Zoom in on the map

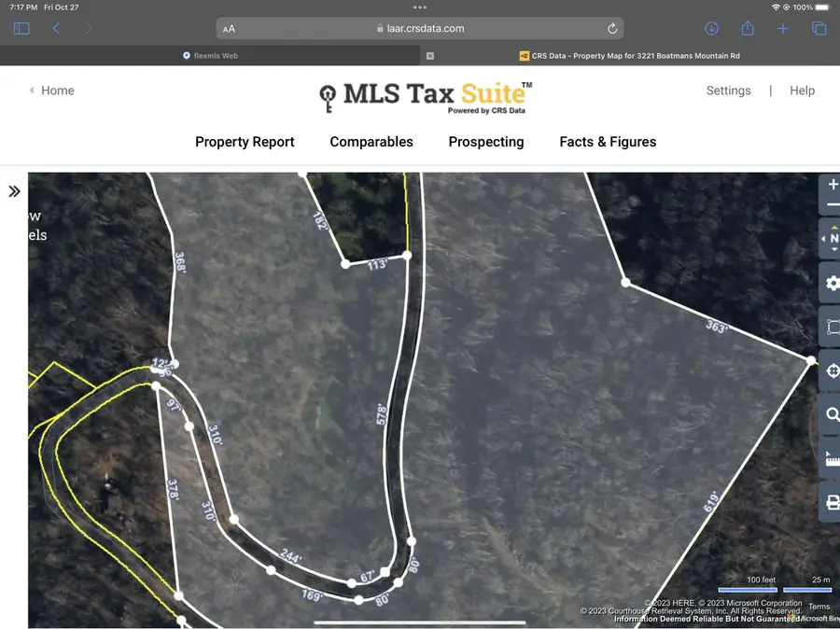(x=830, y=185)
